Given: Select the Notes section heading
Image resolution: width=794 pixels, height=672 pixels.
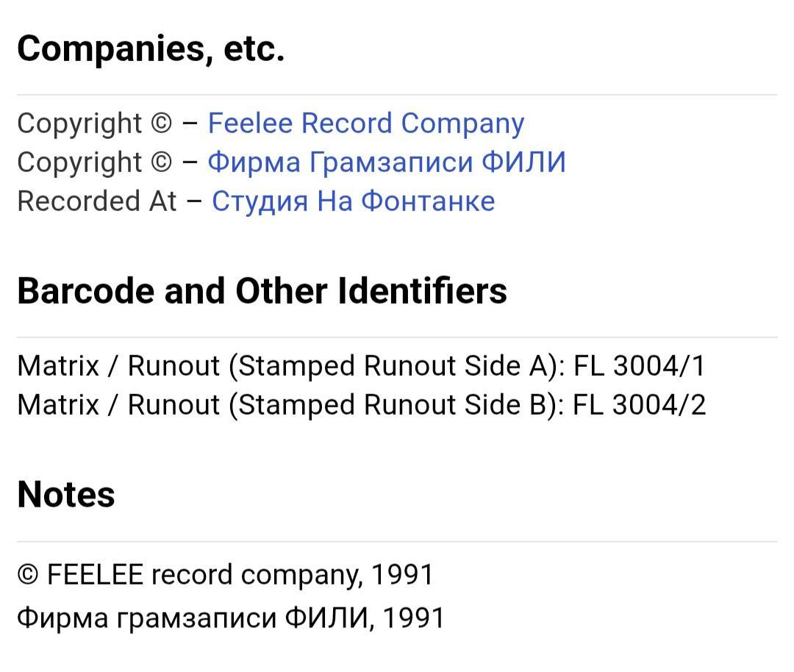Looking at the screenshot, I should point(66,495).
